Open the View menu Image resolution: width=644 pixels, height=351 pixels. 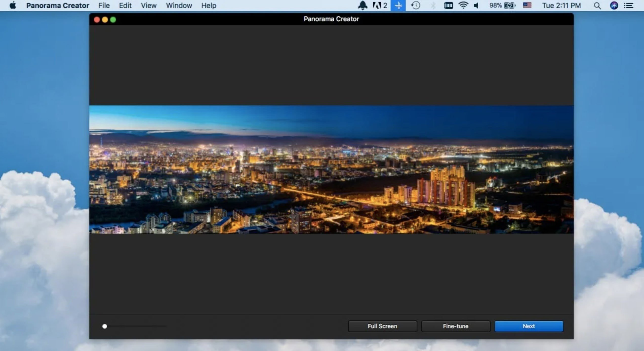[x=149, y=5]
